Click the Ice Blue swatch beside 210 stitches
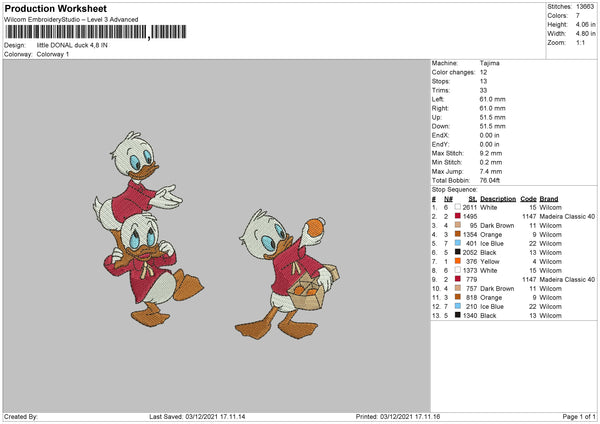 tap(458, 306)
